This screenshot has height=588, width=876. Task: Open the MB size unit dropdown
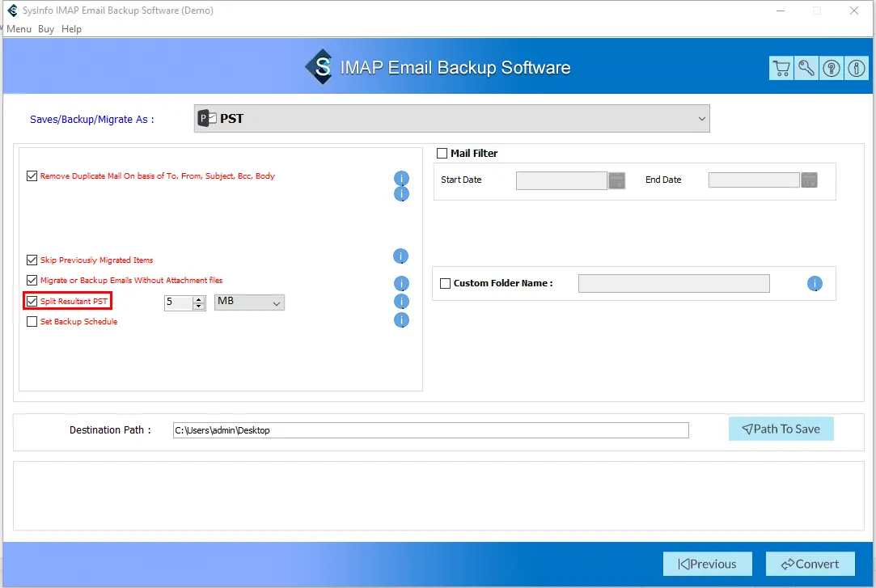point(249,302)
